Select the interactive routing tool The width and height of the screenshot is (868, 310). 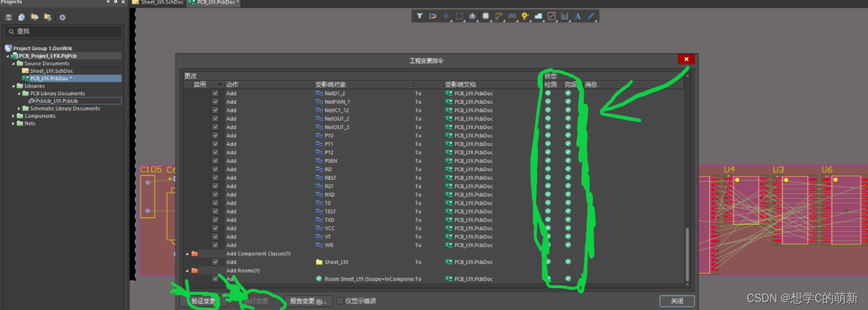tap(499, 16)
